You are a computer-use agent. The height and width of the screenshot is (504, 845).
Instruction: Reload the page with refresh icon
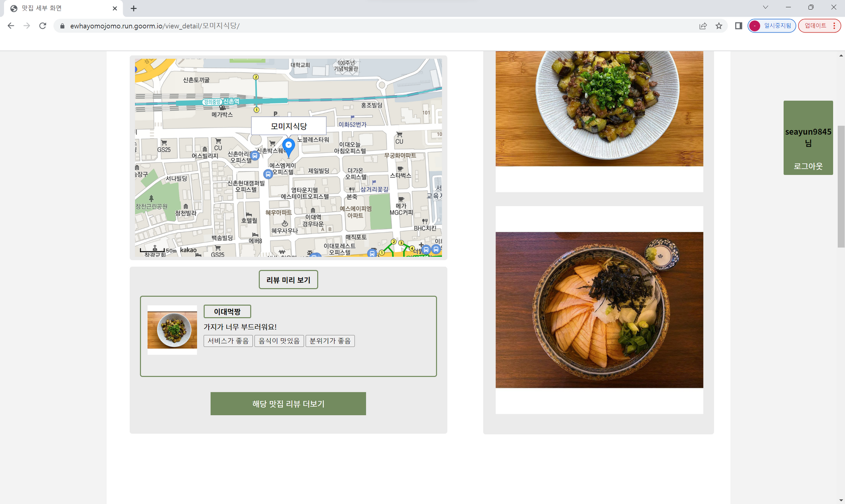pyautogui.click(x=43, y=26)
